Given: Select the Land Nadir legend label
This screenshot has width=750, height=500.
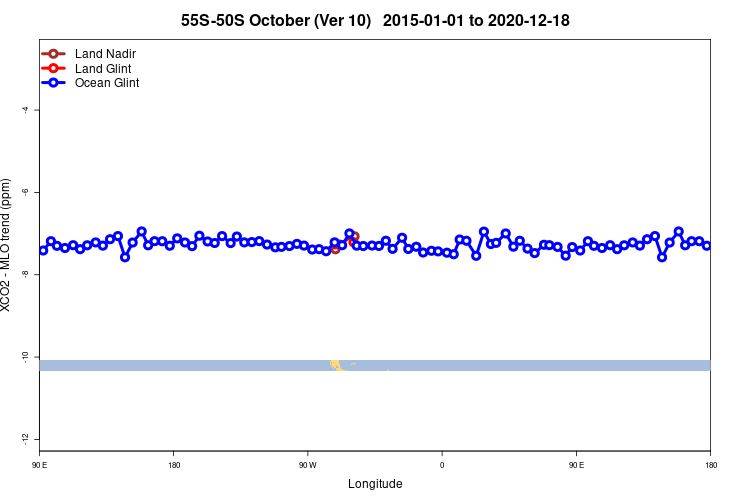Looking at the screenshot, I should (105, 54).
